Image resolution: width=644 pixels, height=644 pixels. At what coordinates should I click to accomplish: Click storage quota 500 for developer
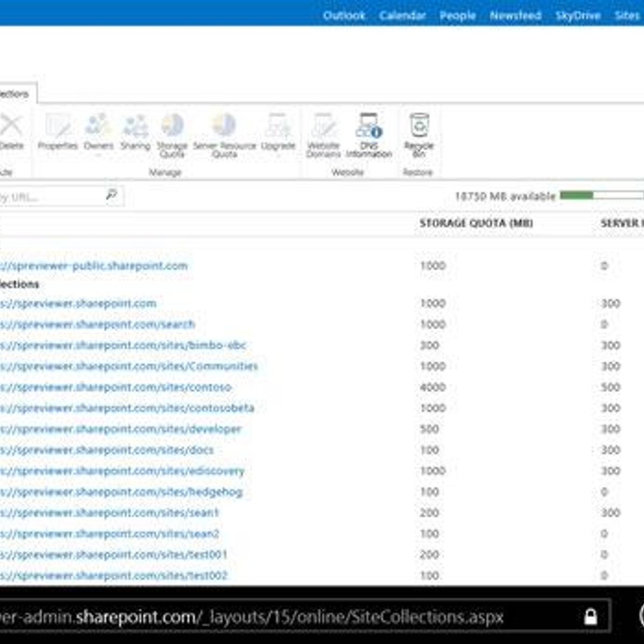click(x=429, y=429)
